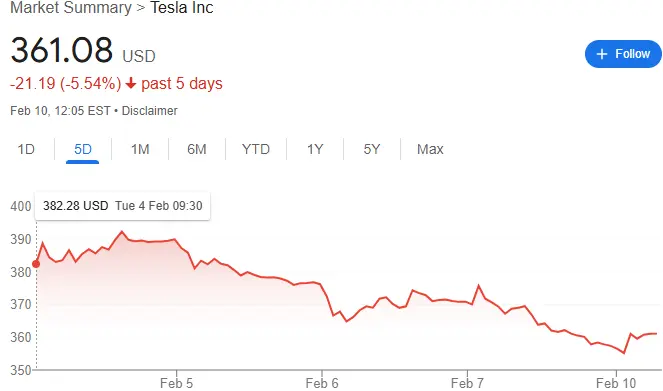The image size is (663, 391).
Task: Click the red data point dot on chart
Action: tap(36, 264)
